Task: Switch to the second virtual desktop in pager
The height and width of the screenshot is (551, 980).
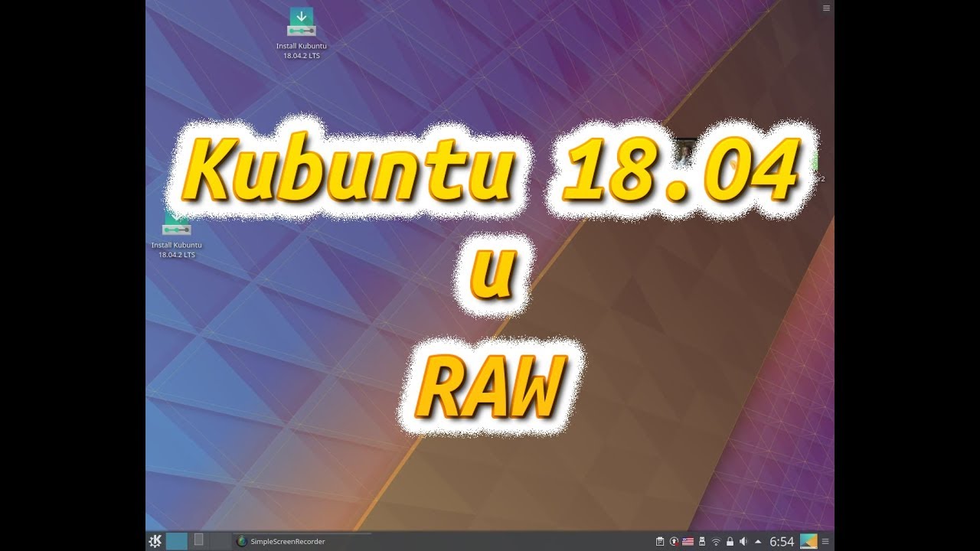Action: click(198, 541)
